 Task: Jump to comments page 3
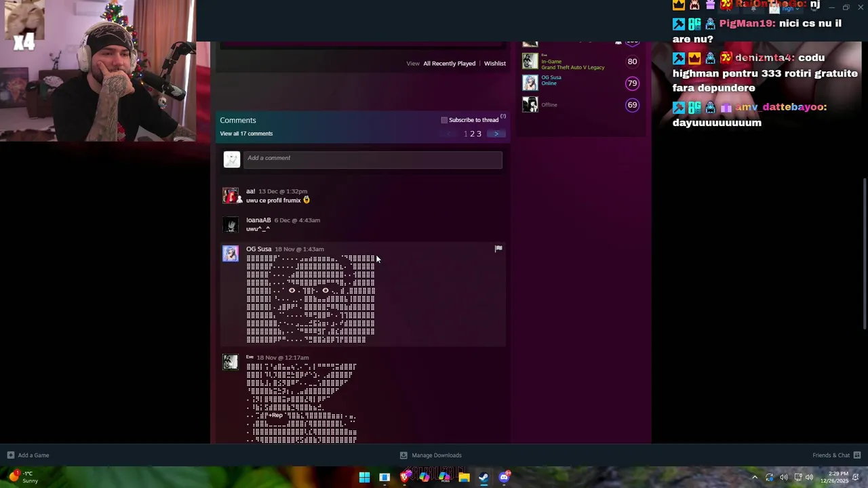click(479, 134)
